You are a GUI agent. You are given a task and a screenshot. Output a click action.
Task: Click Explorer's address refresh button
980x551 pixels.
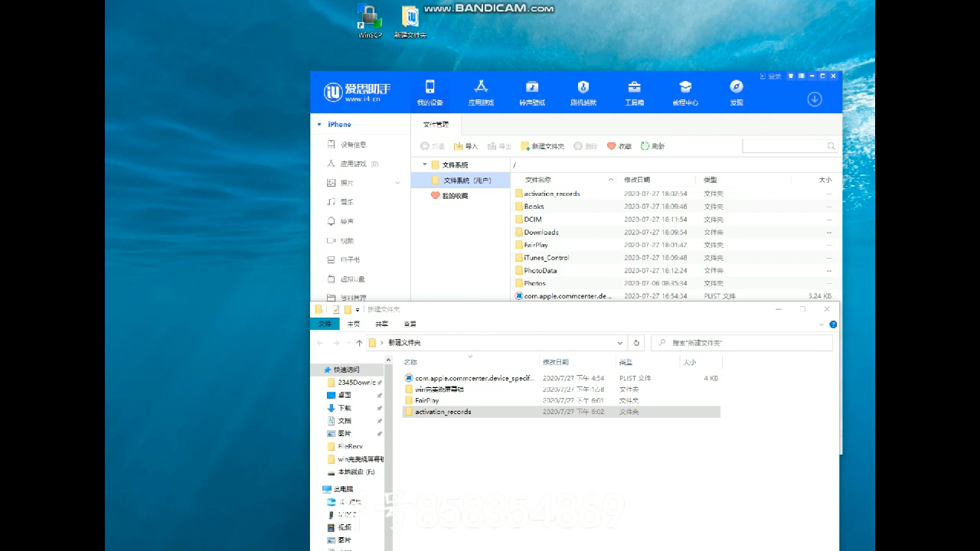(x=636, y=343)
